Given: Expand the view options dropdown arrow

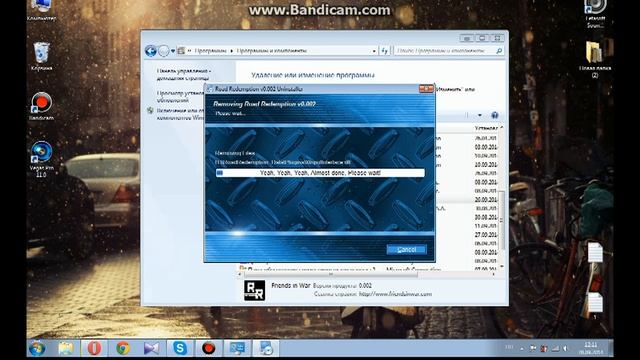Looking at the screenshot, I should tap(480, 116).
